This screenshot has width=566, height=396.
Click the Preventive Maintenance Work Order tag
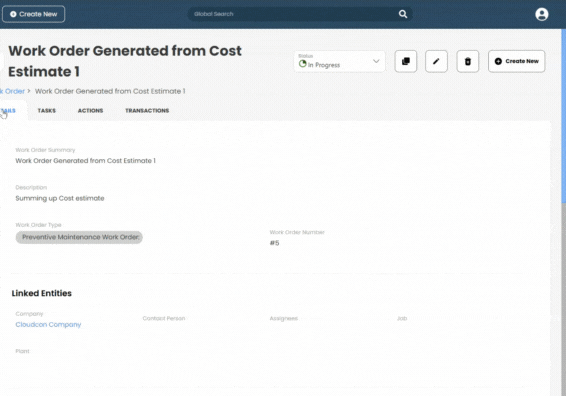(79, 237)
